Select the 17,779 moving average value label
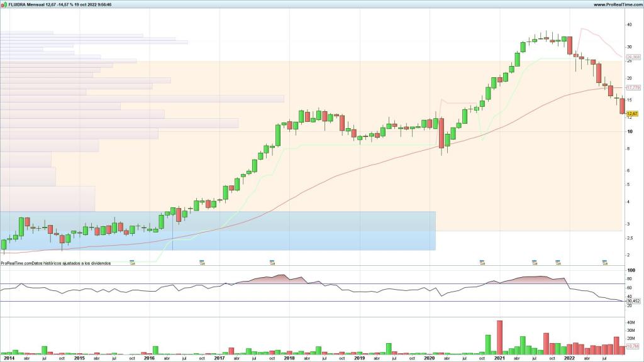Viewport: 644px width, 362px height. pyautogui.click(x=633, y=87)
